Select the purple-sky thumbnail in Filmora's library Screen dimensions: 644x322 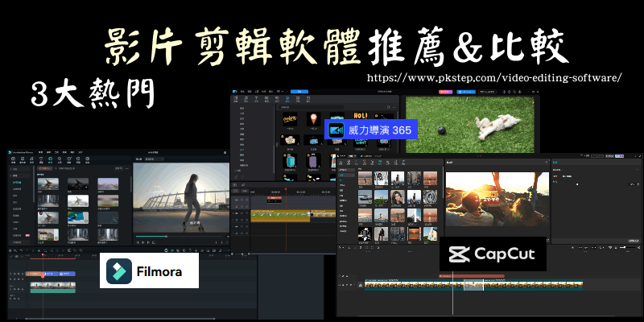point(108,184)
